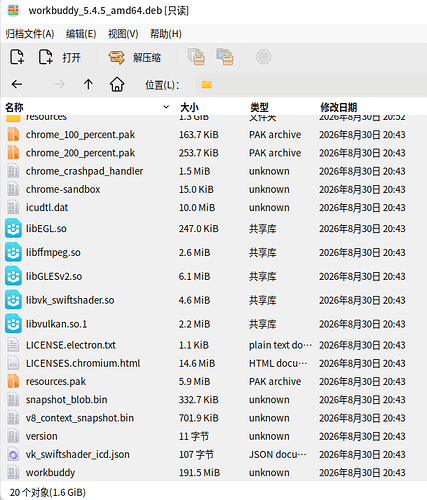Go back with the left arrow
The height and width of the screenshot is (500, 427).
[x=17, y=84]
